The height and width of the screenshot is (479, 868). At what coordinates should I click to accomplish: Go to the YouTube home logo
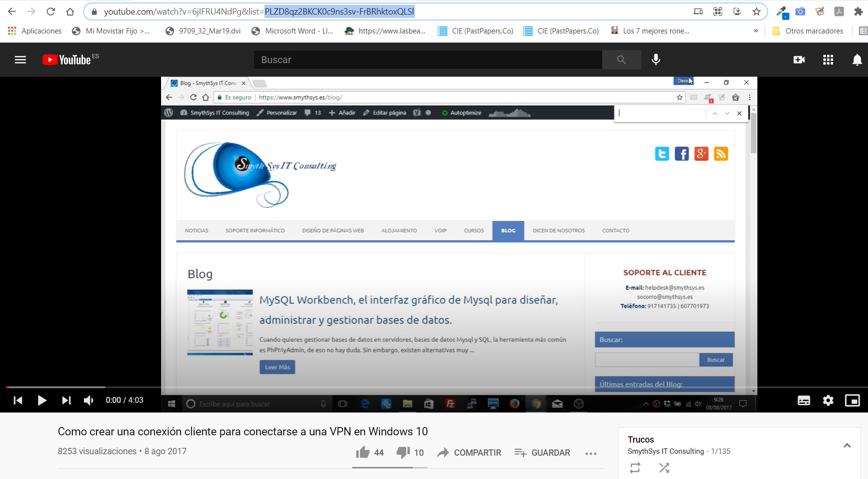tap(66, 60)
